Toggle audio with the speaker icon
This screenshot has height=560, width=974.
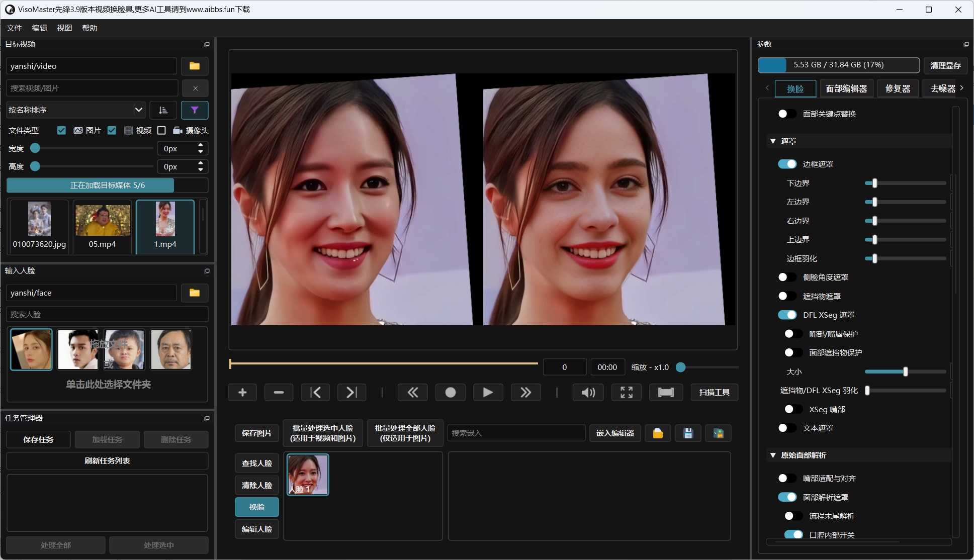click(x=588, y=392)
